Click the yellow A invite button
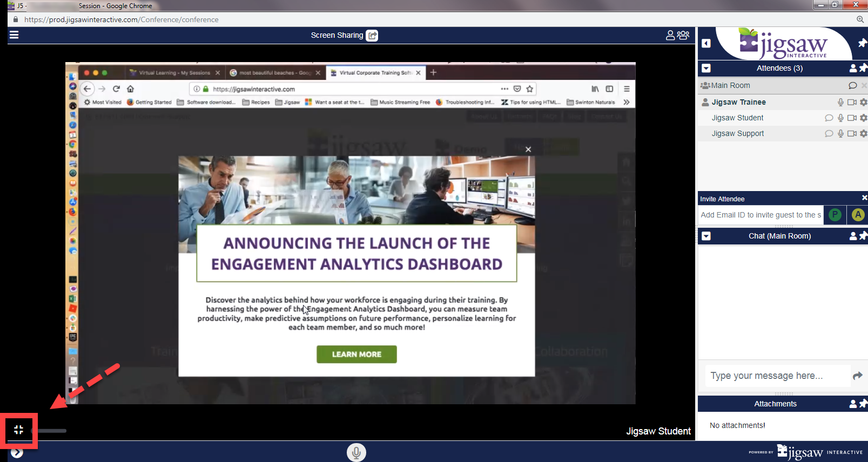Screen dimensions: 868x462 coord(858,215)
